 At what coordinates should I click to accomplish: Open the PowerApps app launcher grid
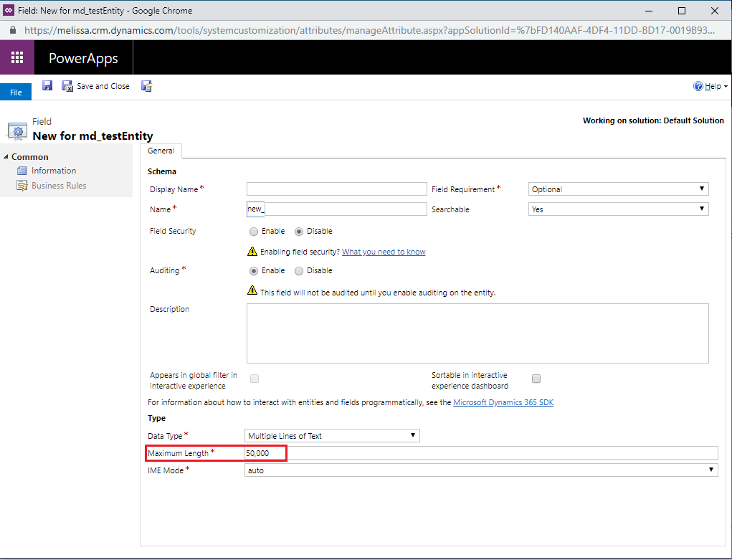click(17, 57)
